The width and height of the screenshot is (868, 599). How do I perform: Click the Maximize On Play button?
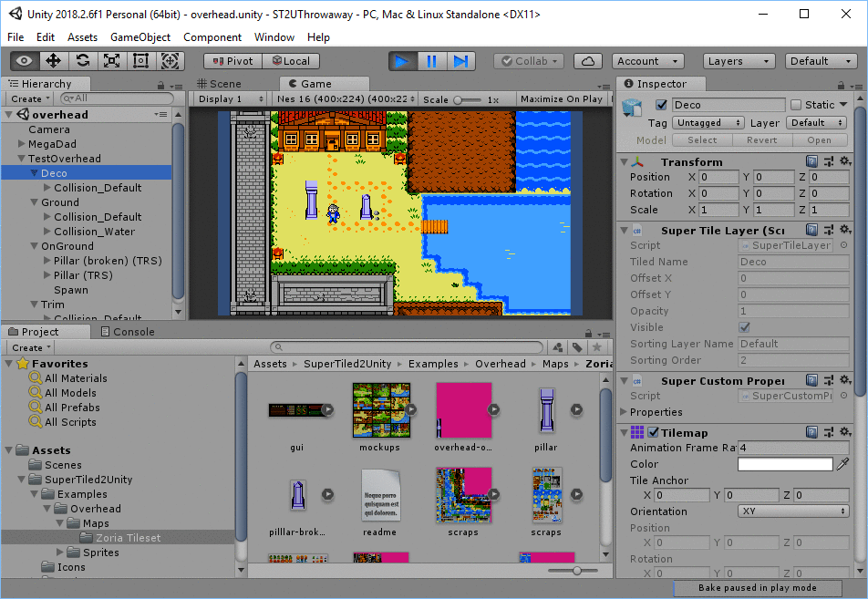[561, 98]
